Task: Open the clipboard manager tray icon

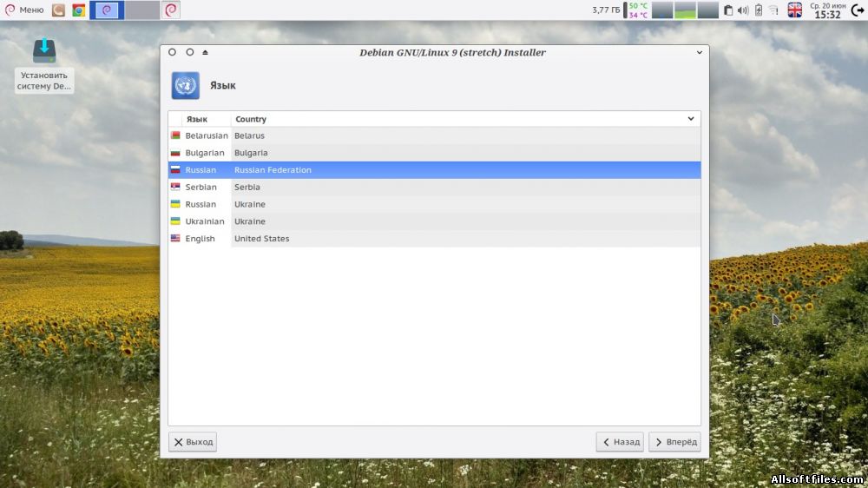Action: pyautogui.click(x=728, y=10)
